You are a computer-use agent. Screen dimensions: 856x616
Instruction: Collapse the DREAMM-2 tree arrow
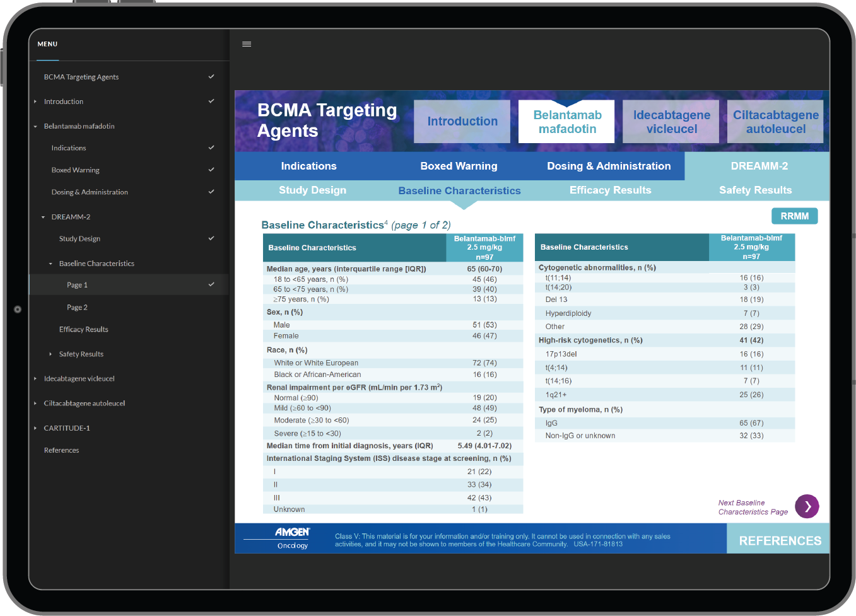(43, 217)
